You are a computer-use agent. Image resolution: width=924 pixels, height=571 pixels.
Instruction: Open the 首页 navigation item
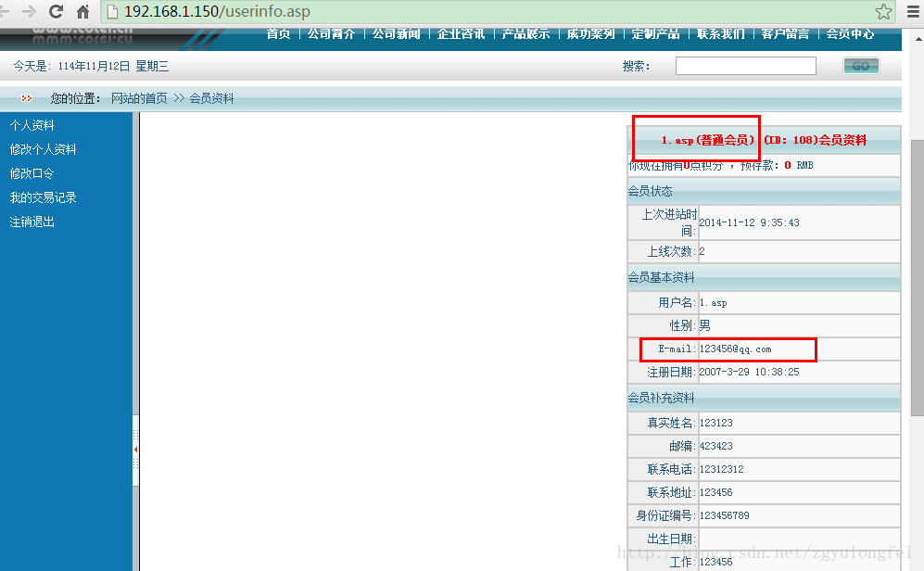click(x=278, y=33)
